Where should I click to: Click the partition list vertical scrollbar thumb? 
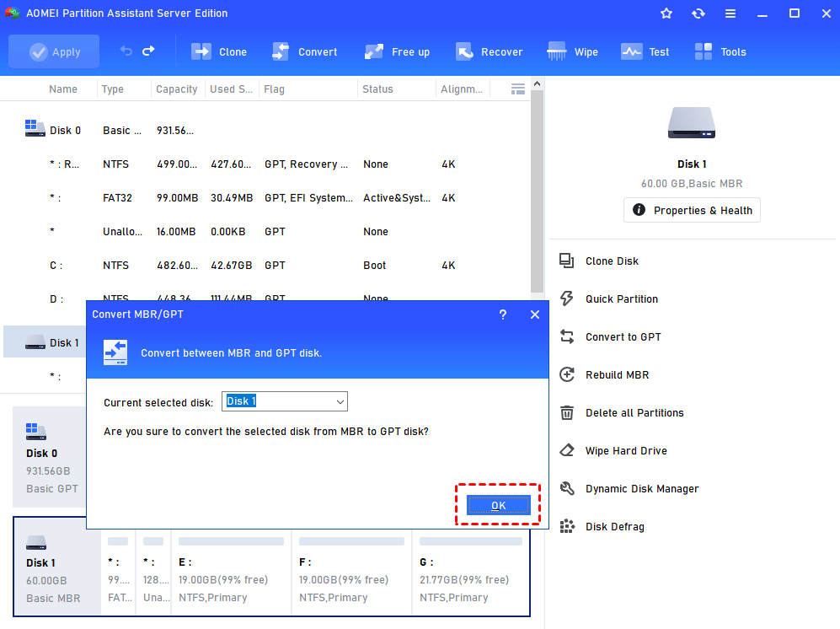537,192
